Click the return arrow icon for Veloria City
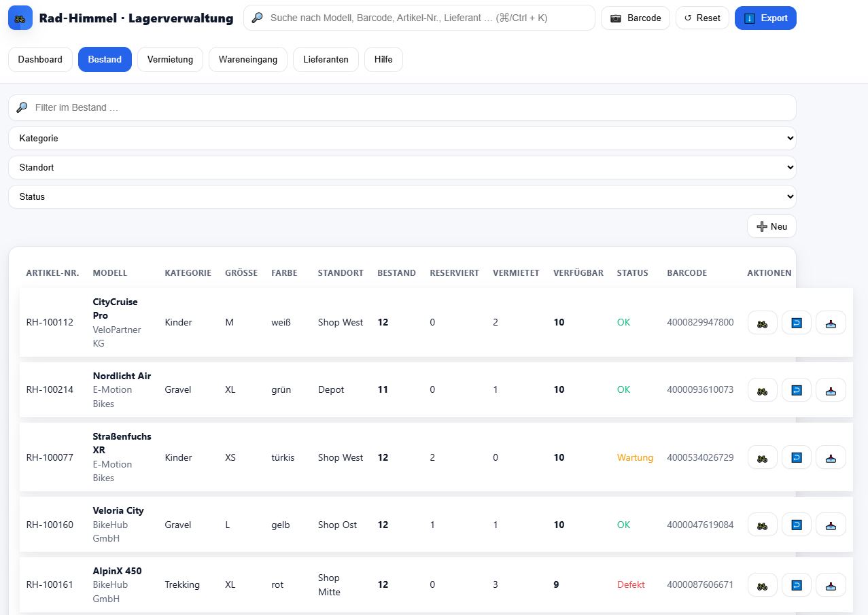Image resolution: width=868 pixels, height=615 pixels. [x=796, y=525]
